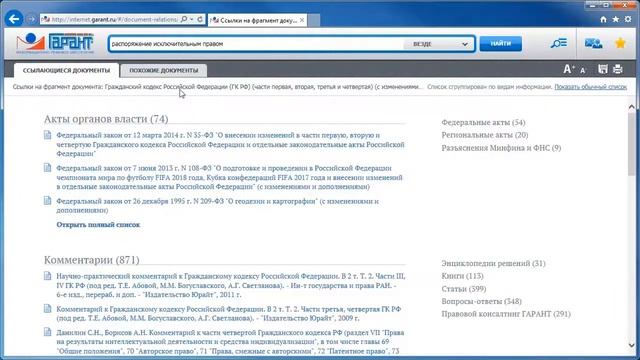Click scrollbar up arrow
The width and height of the screenshot is (640, 360).
[x=631, y=107]
